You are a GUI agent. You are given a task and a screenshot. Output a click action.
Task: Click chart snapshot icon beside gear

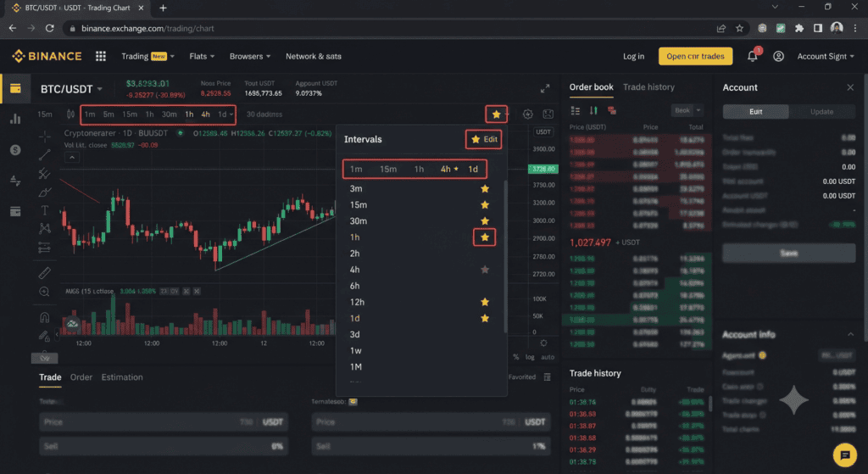click(548, 114)
